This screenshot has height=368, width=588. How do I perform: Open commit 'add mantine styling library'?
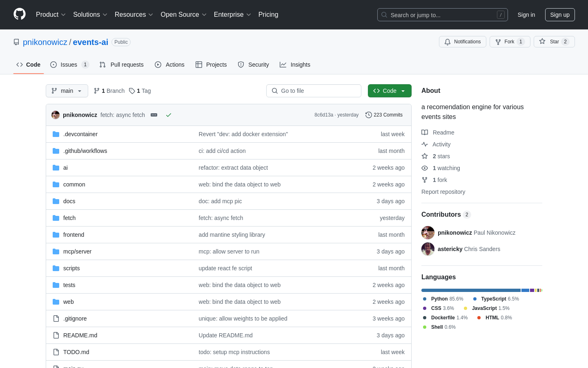click(x=232, y=235)
